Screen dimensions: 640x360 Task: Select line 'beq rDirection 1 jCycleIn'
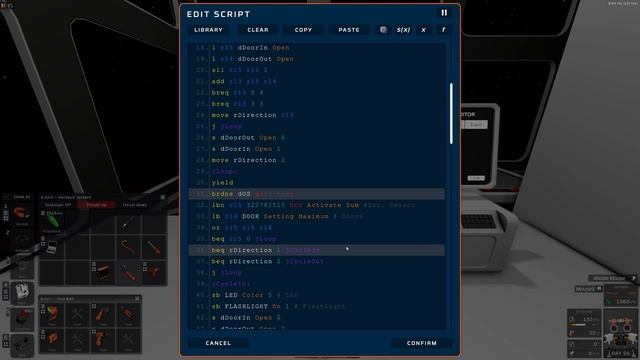[317, 250]
